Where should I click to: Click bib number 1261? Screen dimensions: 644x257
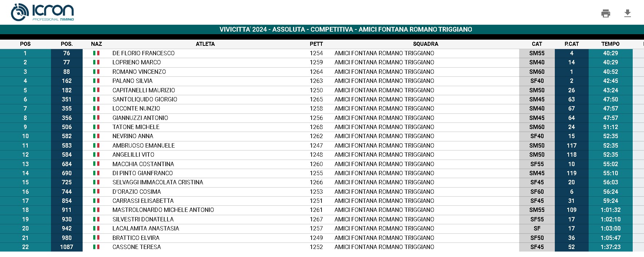pyautogui.click(x=316, y=210)
